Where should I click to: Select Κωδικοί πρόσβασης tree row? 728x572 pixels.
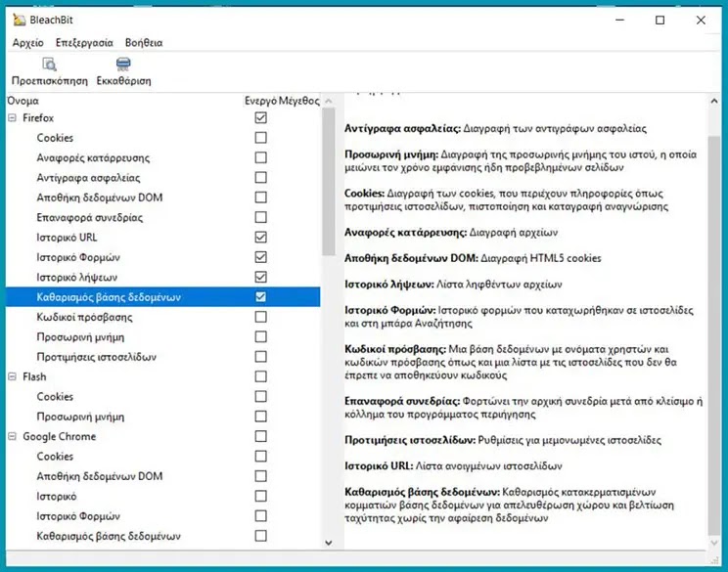[84, 318]
